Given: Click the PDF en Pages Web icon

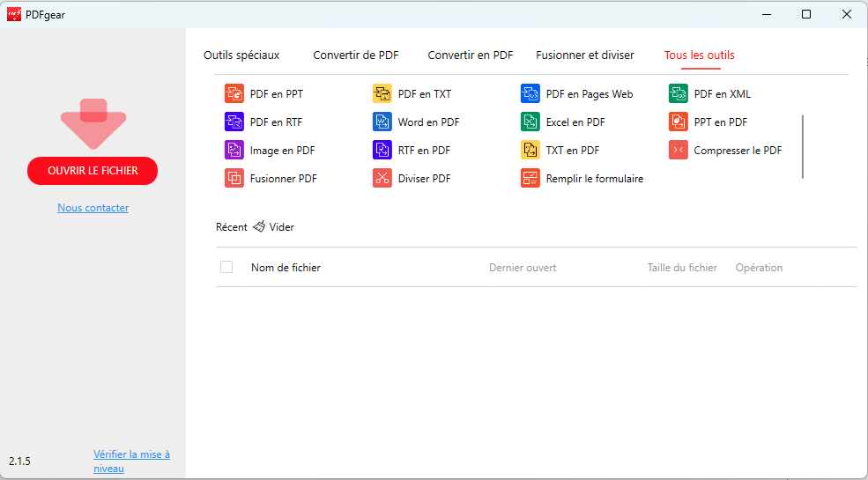Looking at the screenshot, I should 530,93.
